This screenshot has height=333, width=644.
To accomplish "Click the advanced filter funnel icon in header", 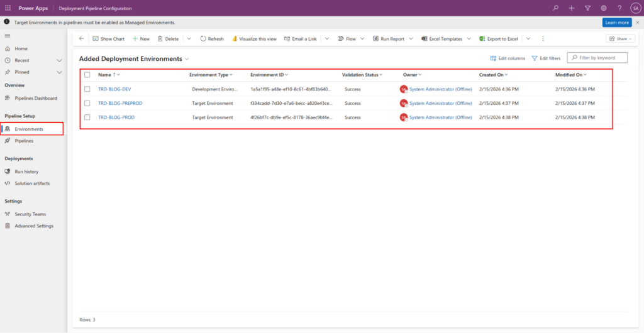I will coord(587,8).
